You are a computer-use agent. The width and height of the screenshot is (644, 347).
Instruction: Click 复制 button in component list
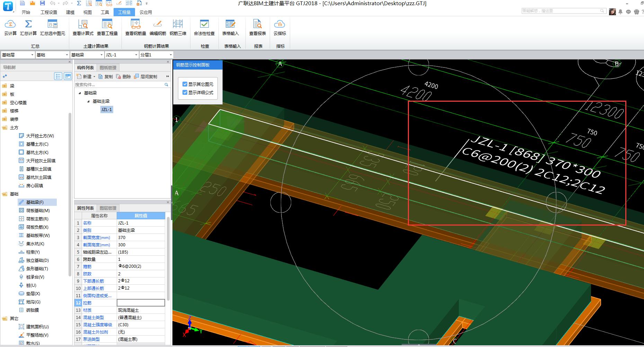click(x=106, y=76)
